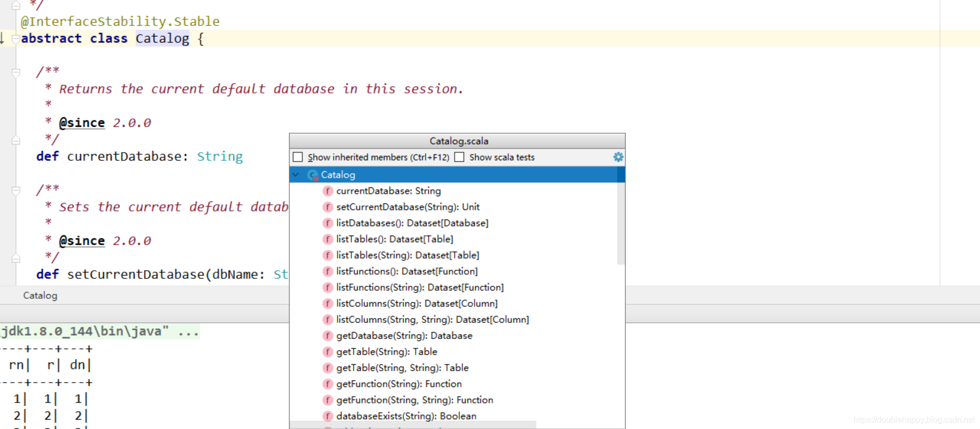Select listFunctions(String): Dataset[Function] entry
The width and height of the screenshot is (980, 429).
pos(420,288)
